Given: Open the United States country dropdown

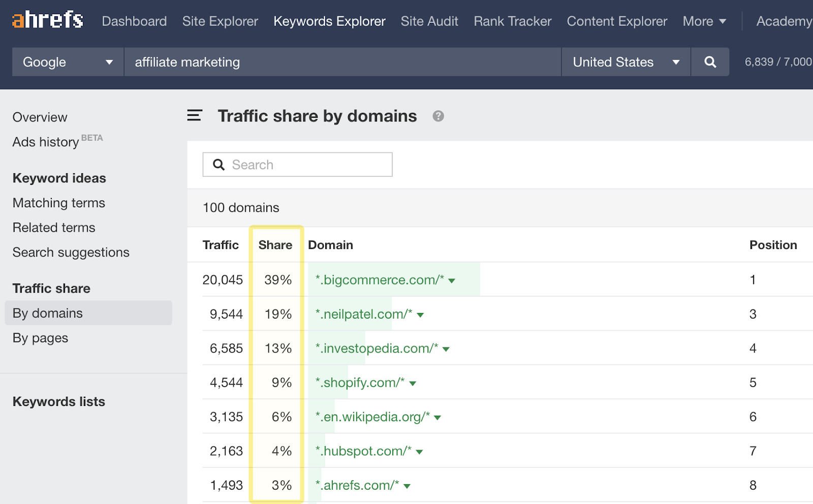Looking at the screenshot, I should (x=625, y=61).
